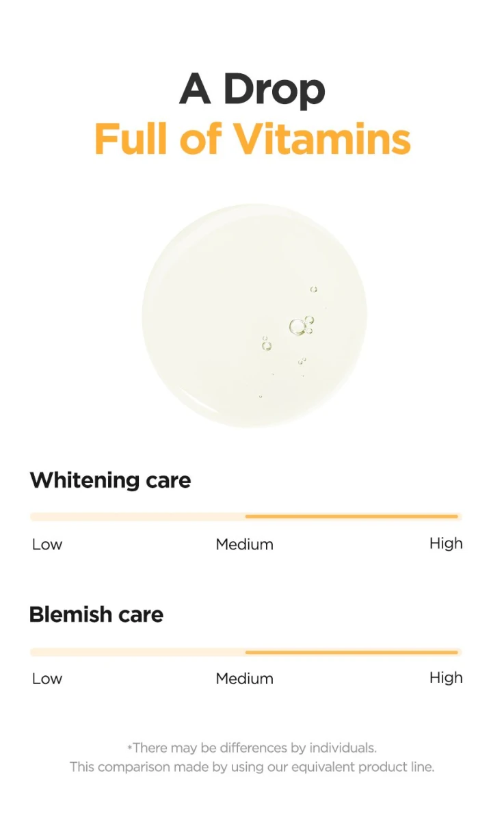The image size is (504, 821).
Task: Click the "differences by individuals" footnote line
Action: (252, 748)
